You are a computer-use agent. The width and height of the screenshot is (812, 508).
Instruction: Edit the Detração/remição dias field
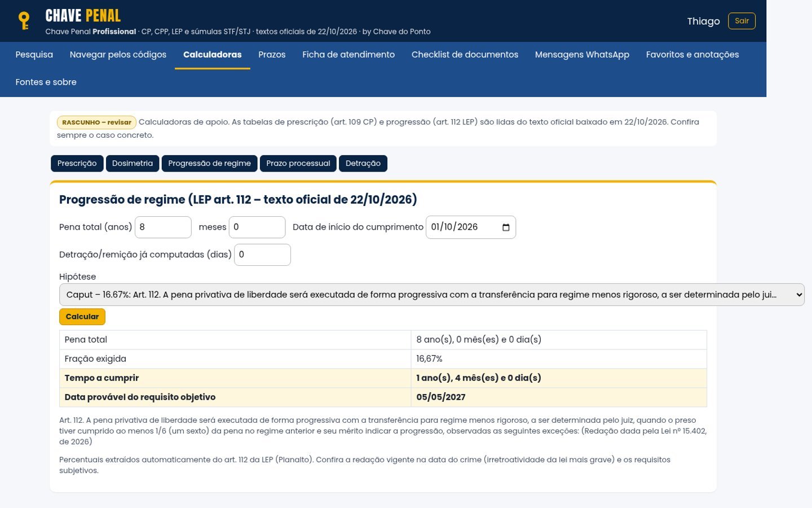(x=262, y=255)
